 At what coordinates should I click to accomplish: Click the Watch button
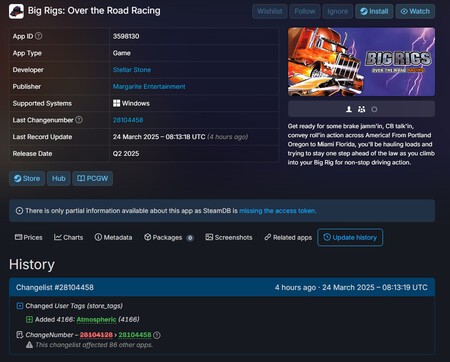point(415,11)
